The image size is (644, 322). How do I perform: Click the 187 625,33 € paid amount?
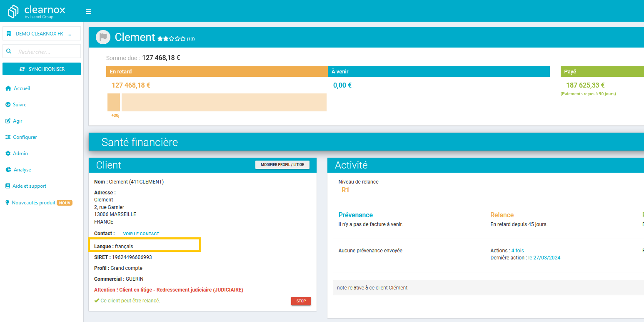point(585,86)
